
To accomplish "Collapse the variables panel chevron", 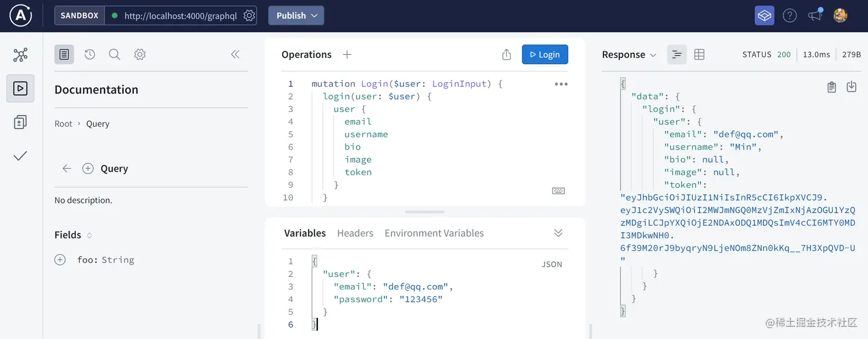I will pos(558,233).
